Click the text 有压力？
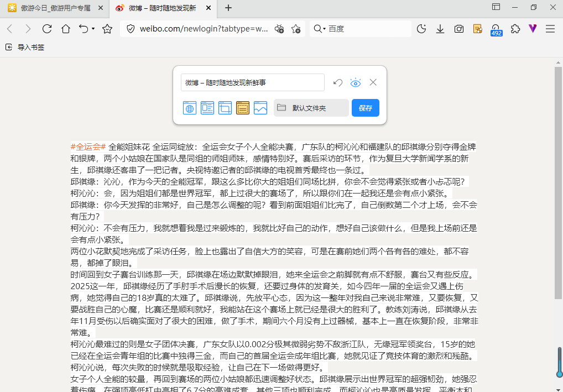This screenshot has width=563, height=392. tap(85, 217)
